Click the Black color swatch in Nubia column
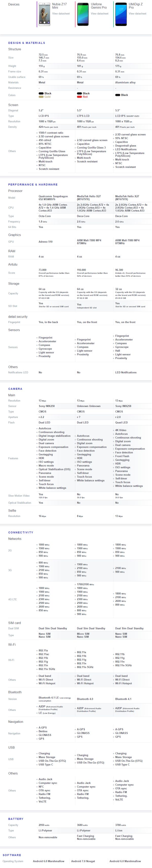 41,93
